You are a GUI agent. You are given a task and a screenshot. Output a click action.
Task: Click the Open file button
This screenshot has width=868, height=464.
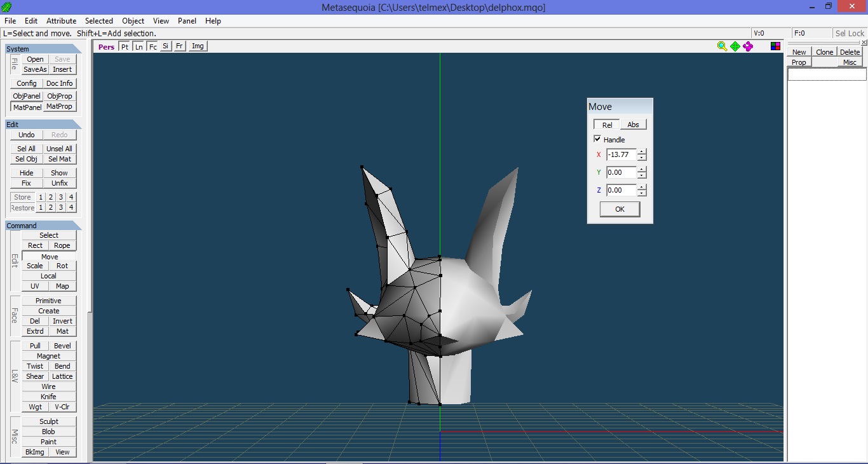tap(36, 59)
